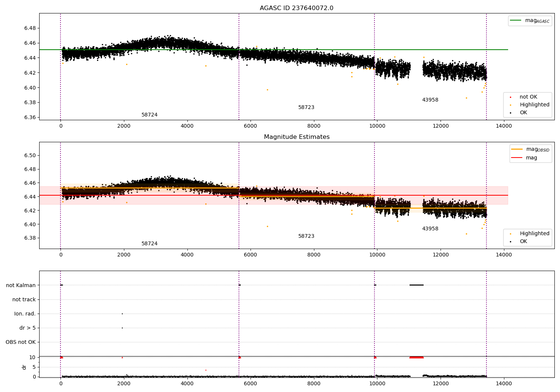The width and height of the screenshot is (560, 392).
Task: Click the 'Ion. rad.' axis label
Action: pyautogui.click(x=25, y=314)
